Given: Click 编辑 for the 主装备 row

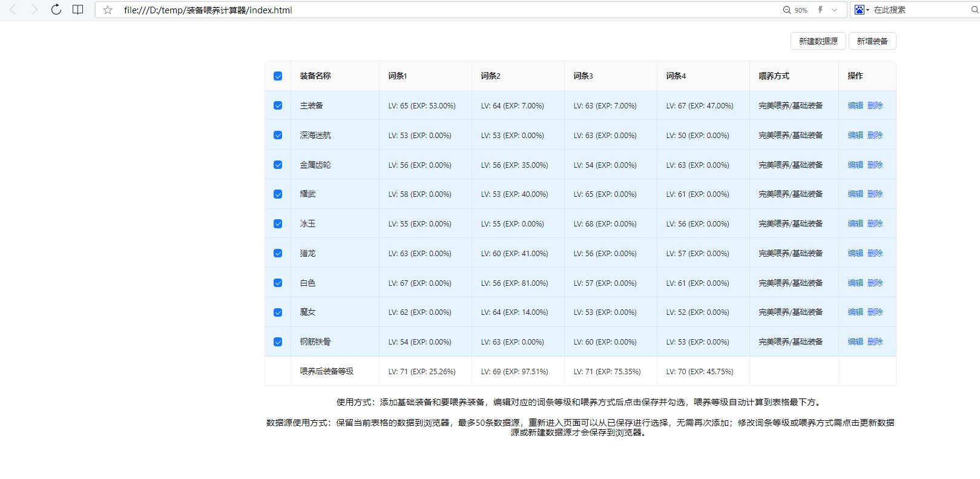Looking at the screenshot, I should point(855,105).
